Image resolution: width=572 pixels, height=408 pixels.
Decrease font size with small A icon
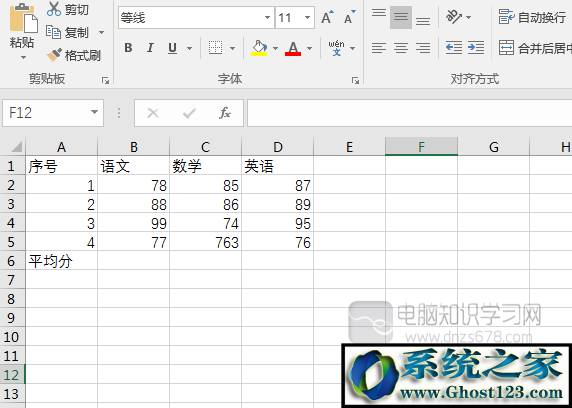click(349, 17)
